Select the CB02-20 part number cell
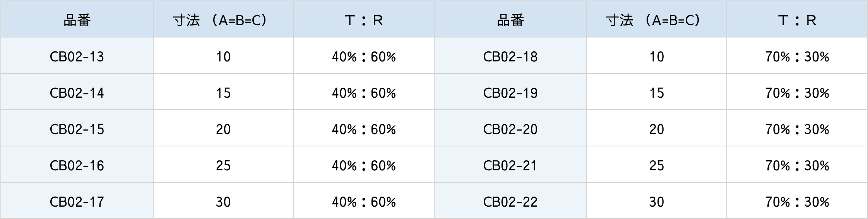The height and width of the screenshot is (219, 868). (x=510, y=129)
